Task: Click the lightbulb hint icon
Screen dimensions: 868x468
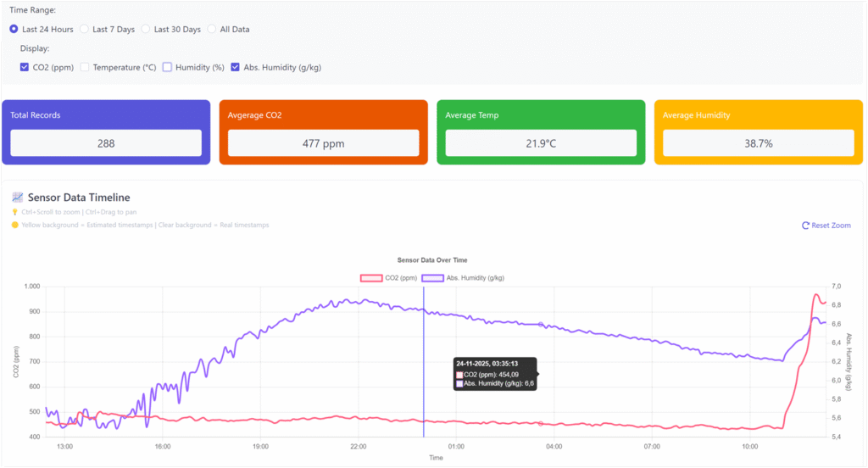Action: [x=14, y=211]
